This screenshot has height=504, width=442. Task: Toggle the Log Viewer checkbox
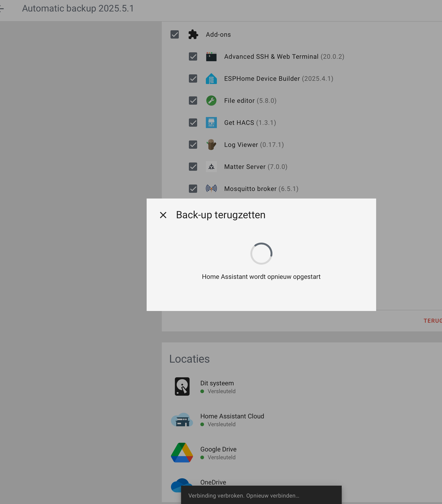(193, 145)
